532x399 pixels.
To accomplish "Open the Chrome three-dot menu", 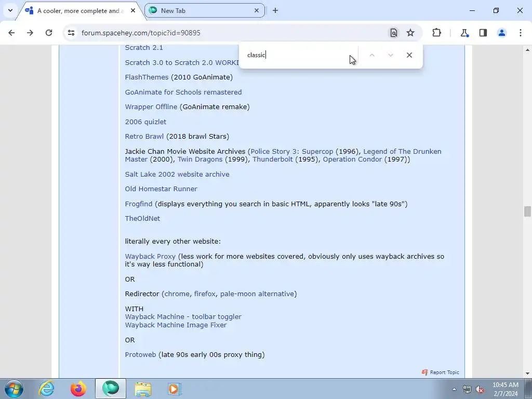I will (521, 33).
